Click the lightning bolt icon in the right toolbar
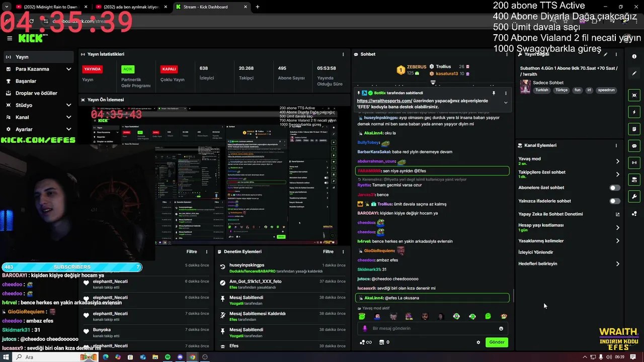The image size is (644, 362). pos(634,112)
